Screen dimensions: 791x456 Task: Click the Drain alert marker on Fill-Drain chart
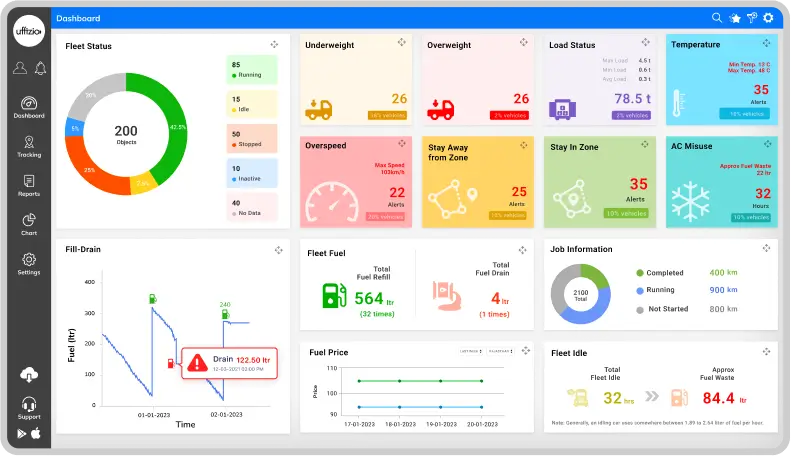click(x=196, y=363)
